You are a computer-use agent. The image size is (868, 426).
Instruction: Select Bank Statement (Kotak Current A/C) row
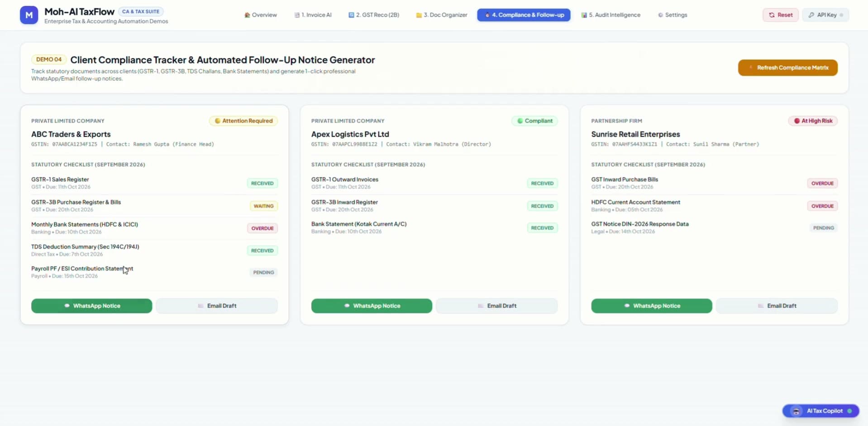click(x=434, y=227)
